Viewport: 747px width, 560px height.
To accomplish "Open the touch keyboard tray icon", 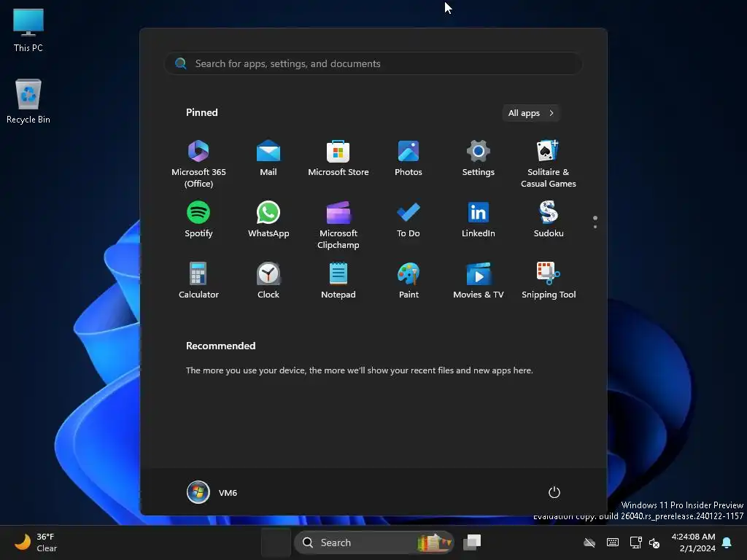I will click(613, 542).
